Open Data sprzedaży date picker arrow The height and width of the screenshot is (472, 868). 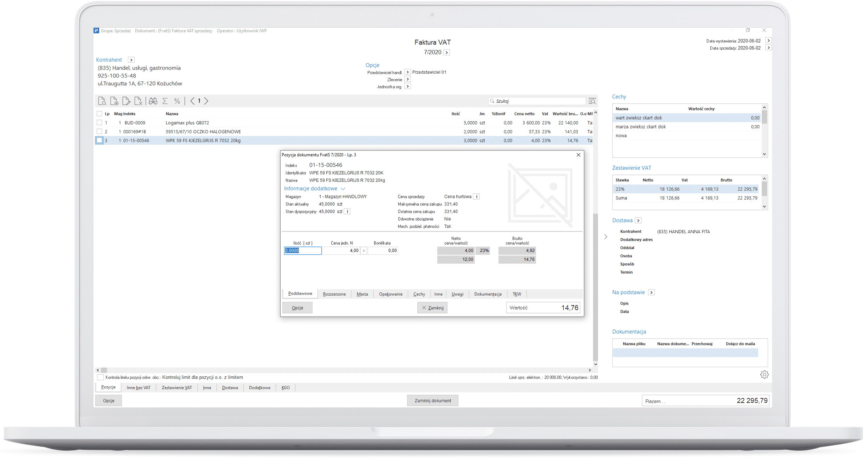pyautogui.click(x=768, y=48)
